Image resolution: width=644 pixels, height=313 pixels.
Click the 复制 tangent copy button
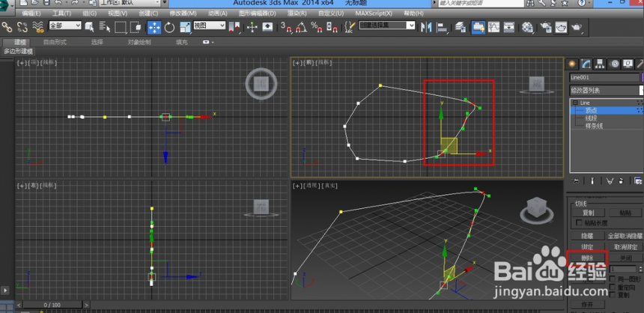tap(588, 213)
